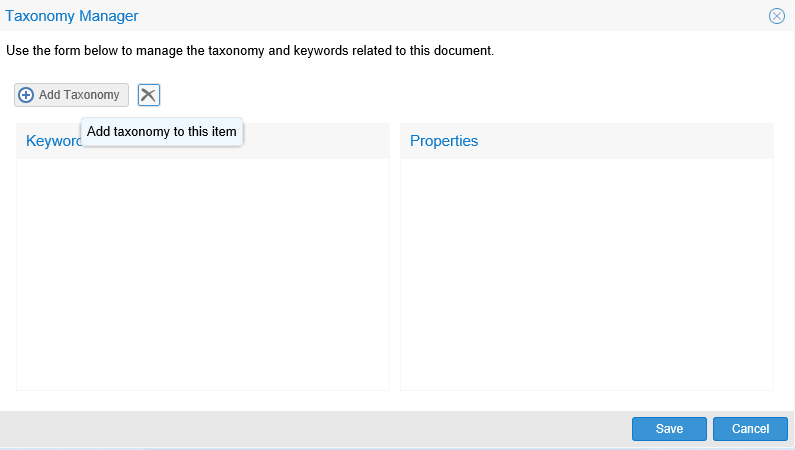Click inside the empty Keywords list area
The image size is (795, 450).
click(x=203, y=273)
